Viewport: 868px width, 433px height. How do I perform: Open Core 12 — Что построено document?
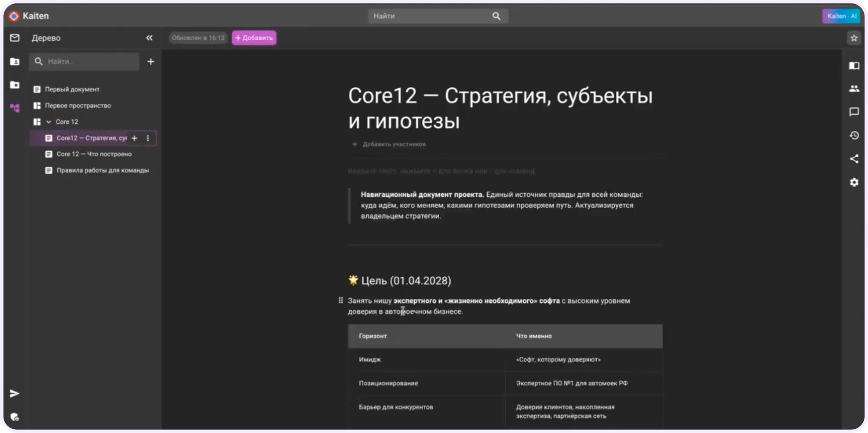click(94, 154)
